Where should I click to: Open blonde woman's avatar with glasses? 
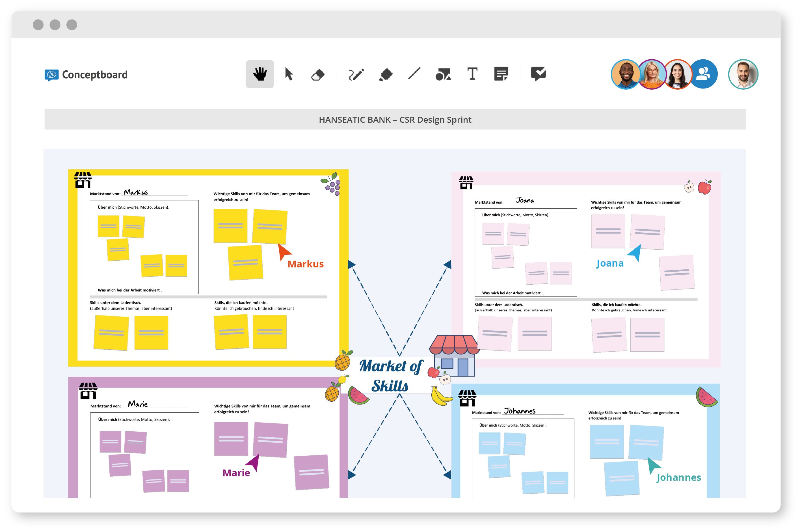point(652,74)
